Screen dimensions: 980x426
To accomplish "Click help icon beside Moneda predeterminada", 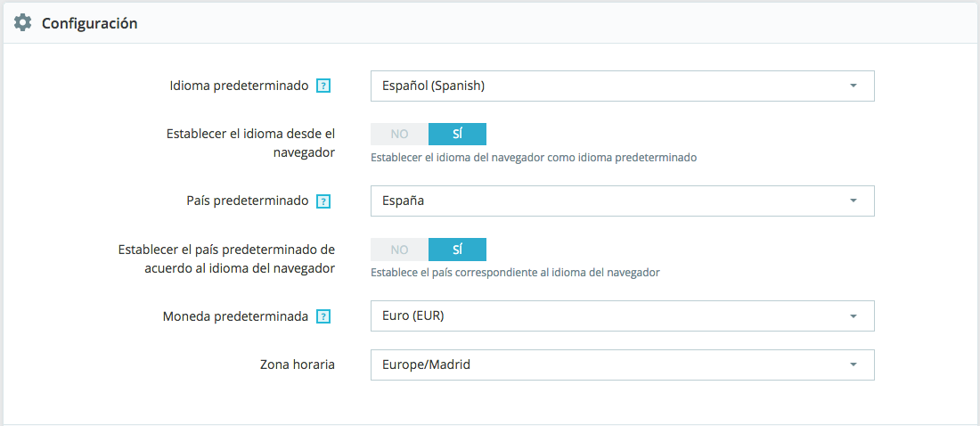I will pyautogui.click(x=324, y=316).
